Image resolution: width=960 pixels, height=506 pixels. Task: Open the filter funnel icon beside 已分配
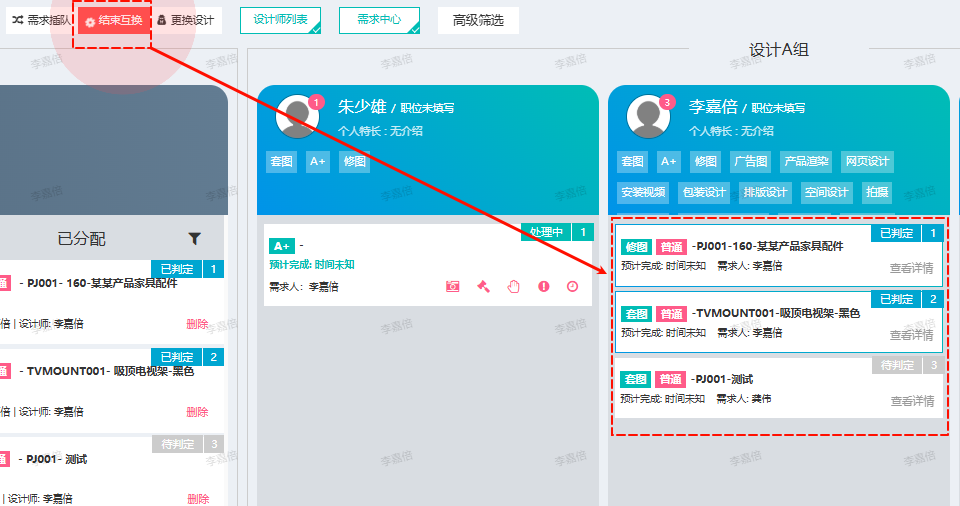click(195, 238)
